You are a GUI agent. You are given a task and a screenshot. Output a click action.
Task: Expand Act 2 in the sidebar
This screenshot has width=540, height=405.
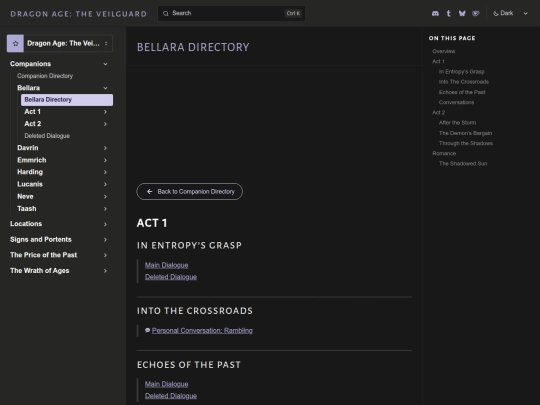tap(105, 124)
